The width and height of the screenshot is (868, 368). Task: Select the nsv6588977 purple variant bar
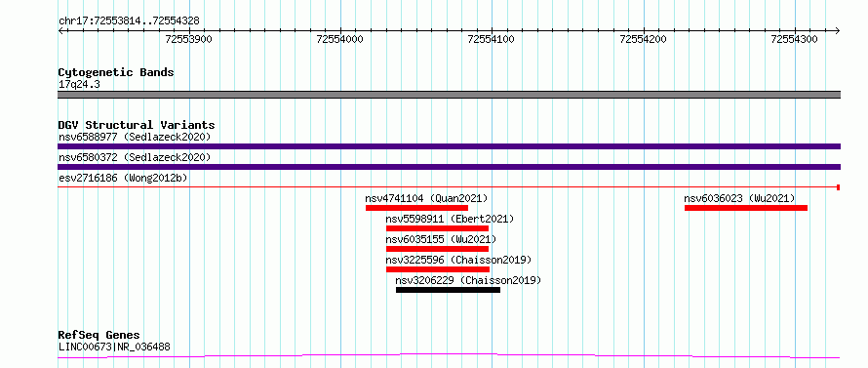click(449, 146)
